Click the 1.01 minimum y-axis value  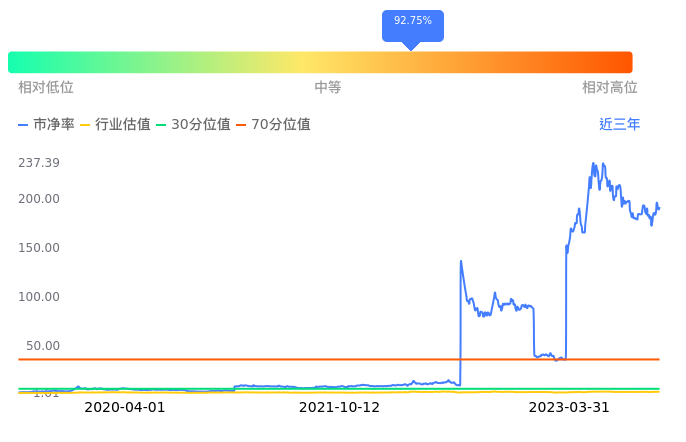tap(46, 394)
